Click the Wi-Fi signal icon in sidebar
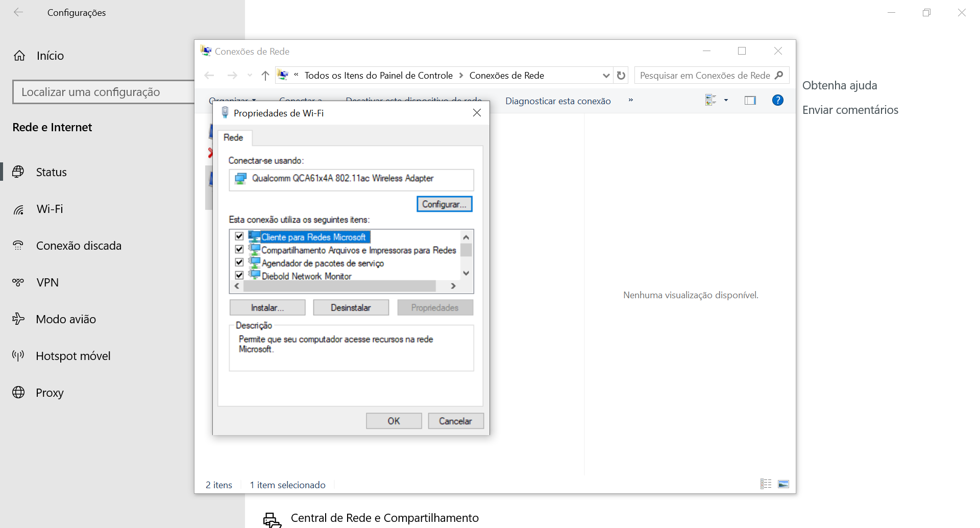This screenshot has width=980, height=528. tap(18, 209)
